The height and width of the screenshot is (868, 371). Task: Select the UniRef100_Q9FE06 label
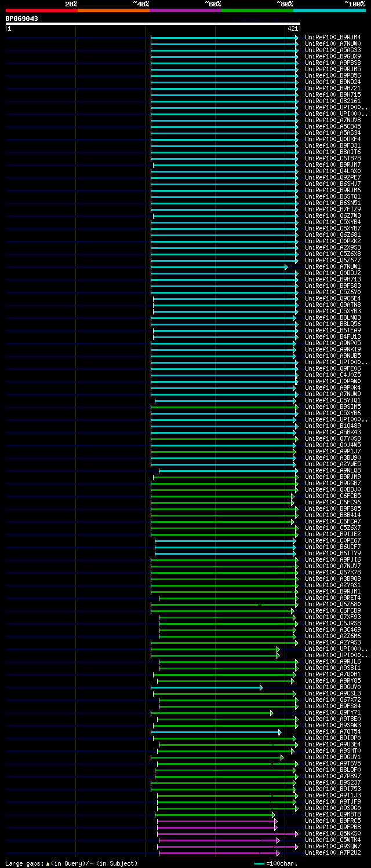[x=333, y=368]
